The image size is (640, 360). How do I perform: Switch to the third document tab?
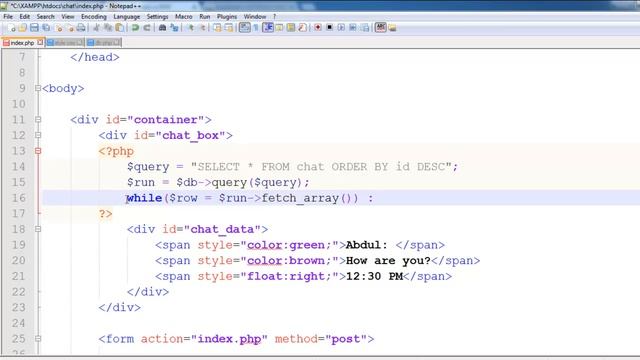[103, 42]
